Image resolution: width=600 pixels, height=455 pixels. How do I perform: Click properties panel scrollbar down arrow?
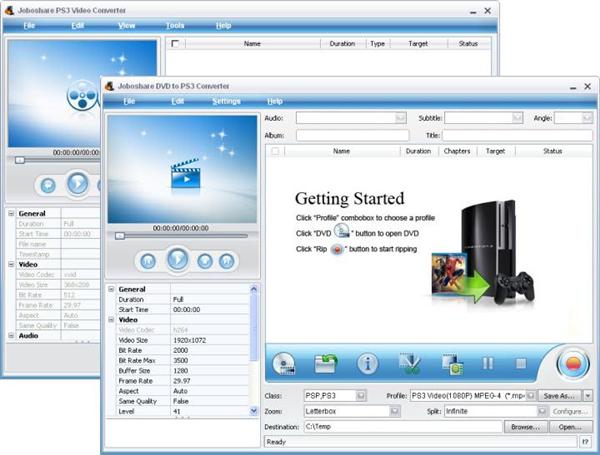253,411
